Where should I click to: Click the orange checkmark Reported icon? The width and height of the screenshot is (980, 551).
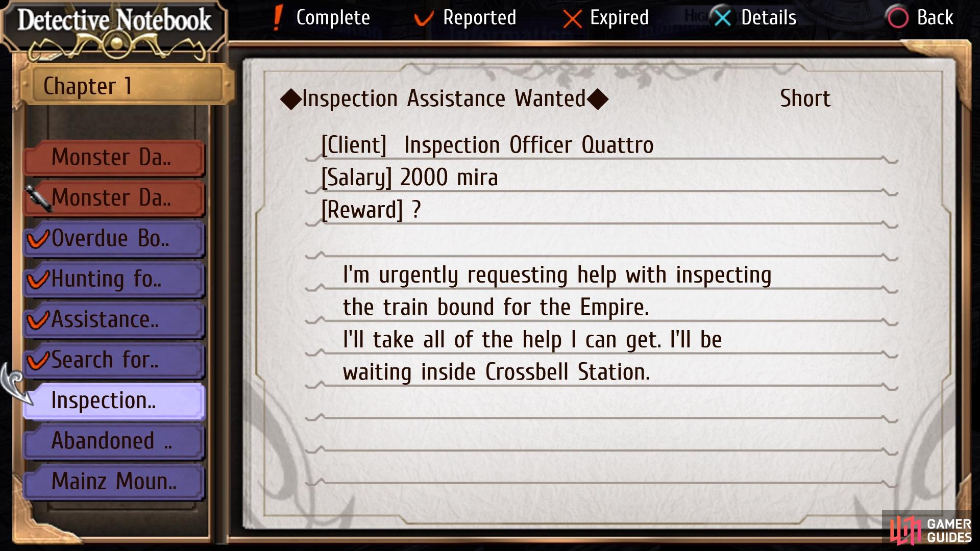pos(423,19)
